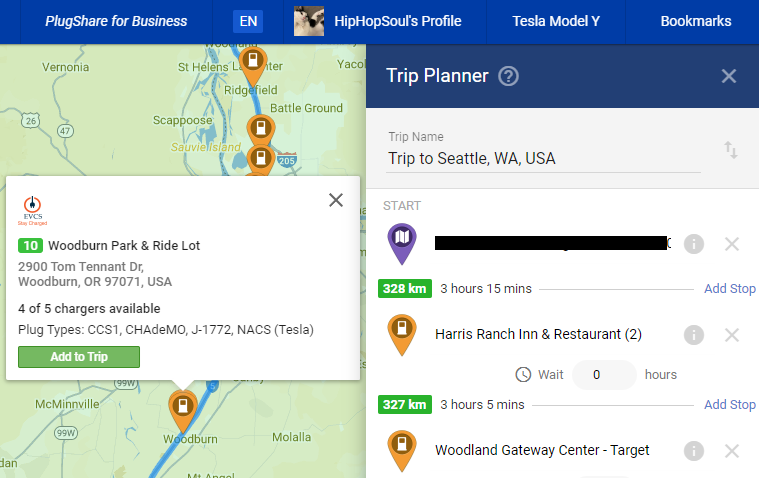Close the Trip Planner panel
Screen dimensions: 759x478
729,76
